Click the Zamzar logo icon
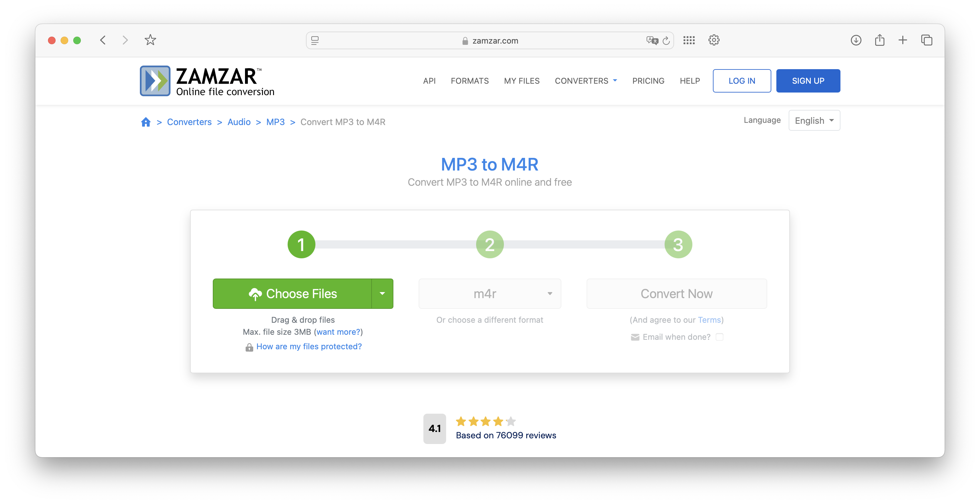Viewport: 980px width, 504px height. tap(155, 81)
